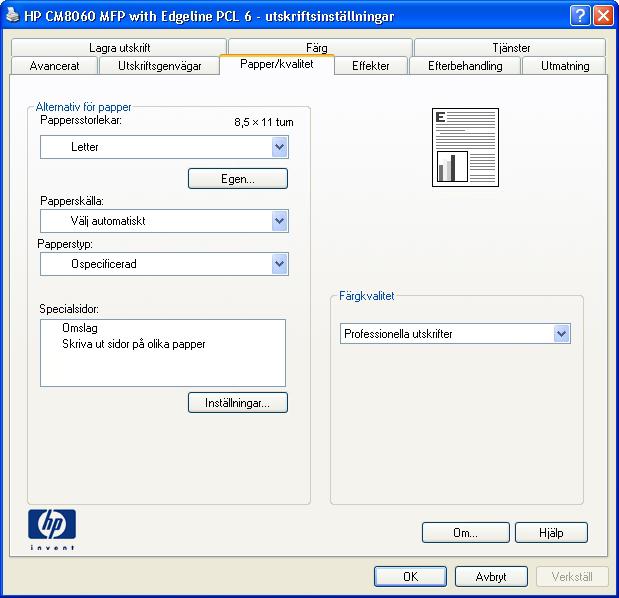Expand the Välj automatiskt source dropdown arrow
The width and height of the screenshot is (619, 598).
click(x=279, y=221)
